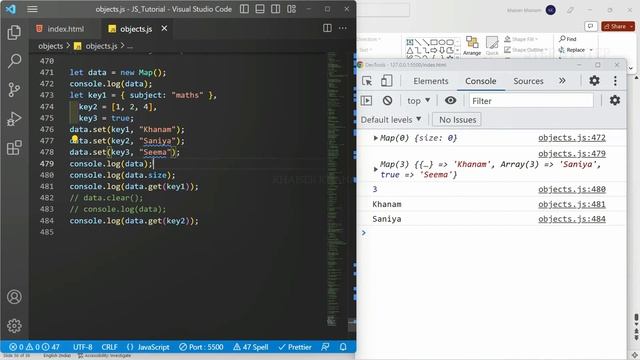Open the Arrange menu in PowerPoint

pyautogui.click(x=472, y=46)
